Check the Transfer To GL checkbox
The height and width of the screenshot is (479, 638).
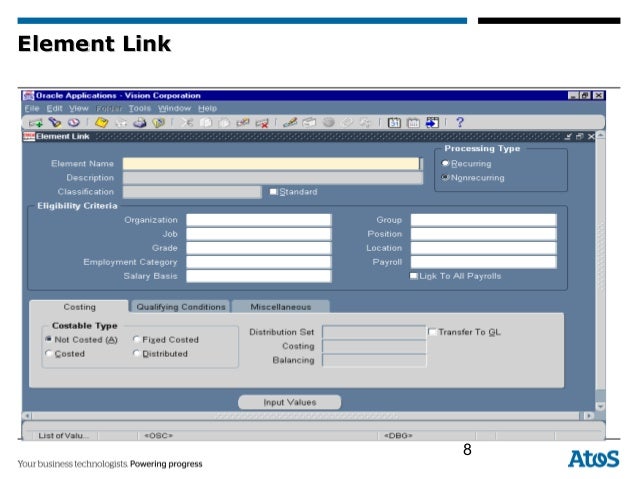(432, 332)
